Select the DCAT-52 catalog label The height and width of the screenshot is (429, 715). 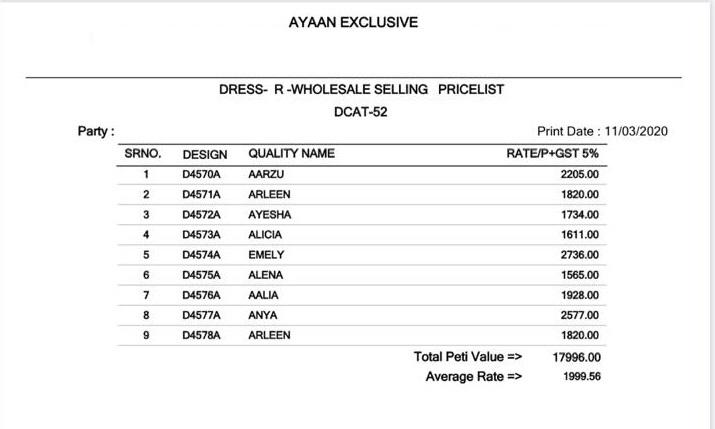(360, 112)
